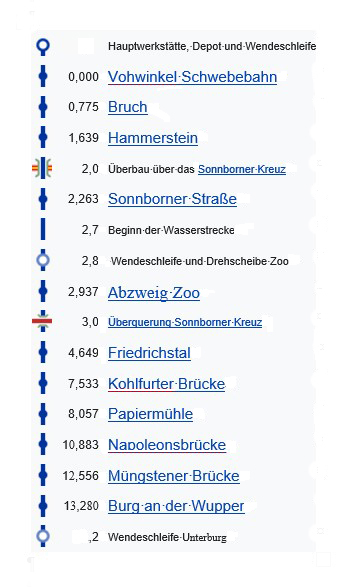Viewport: 363px width, 587px height.
Task: Open the Kohlfurter Brücke link
Action: [x=167, y=384]
